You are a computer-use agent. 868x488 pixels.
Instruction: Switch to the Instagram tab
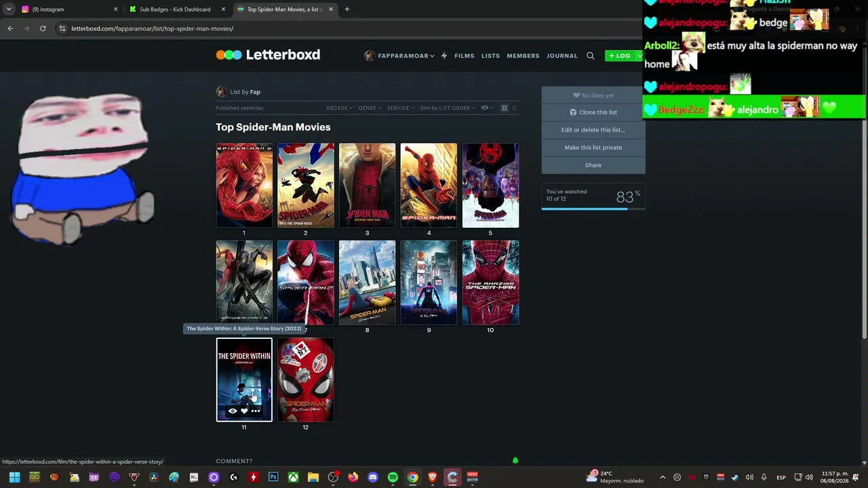click(70, 9)
